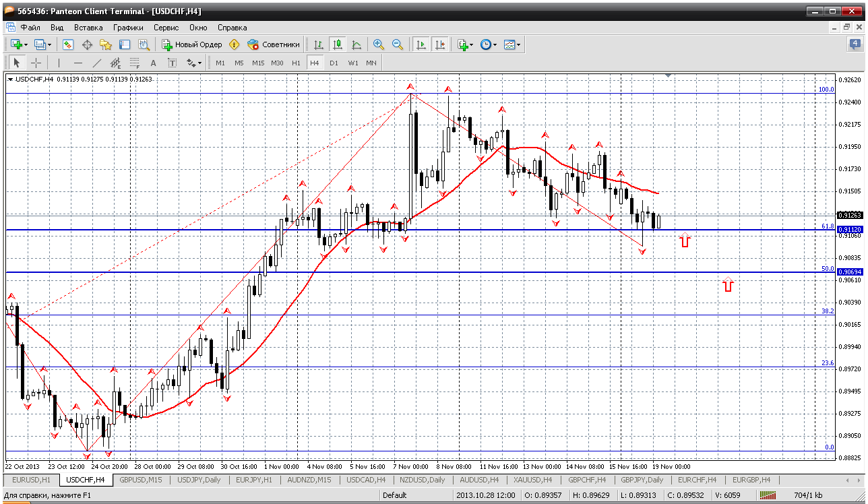
Task: Open the periods clock icon
Action: click(x=486, y=44)
